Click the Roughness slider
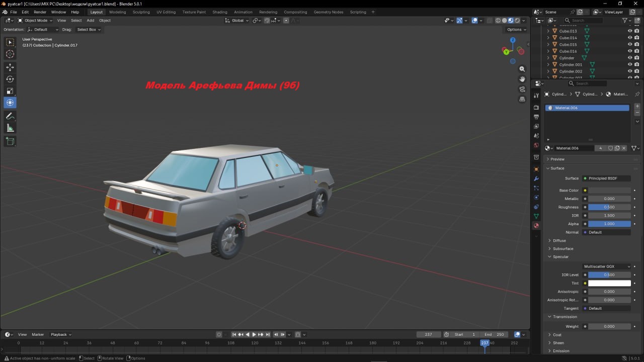 [609, 207]
